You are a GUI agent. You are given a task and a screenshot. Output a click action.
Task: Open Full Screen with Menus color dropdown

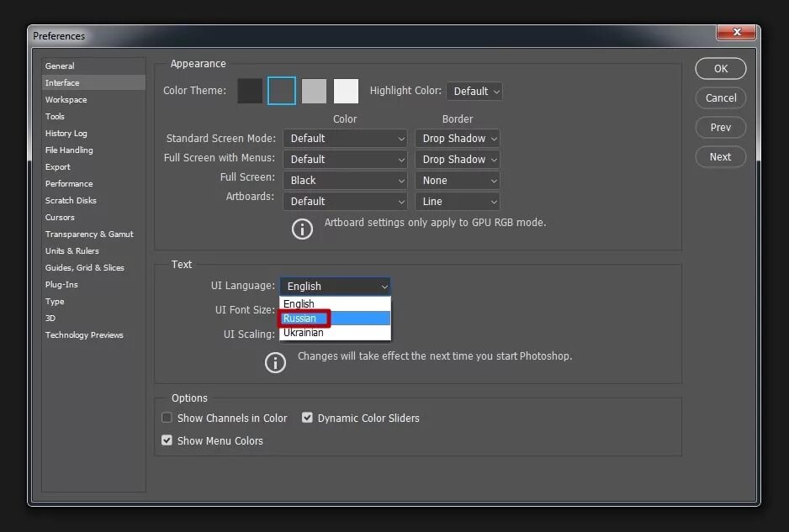pyautogui.click(x=345, y=160)
